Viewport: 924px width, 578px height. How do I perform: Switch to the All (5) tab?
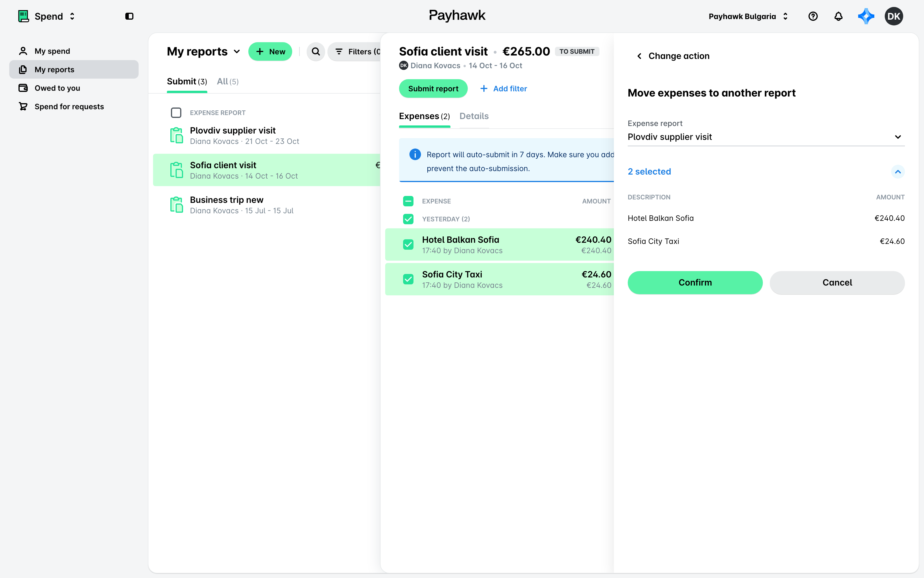(x=228, y=81)
